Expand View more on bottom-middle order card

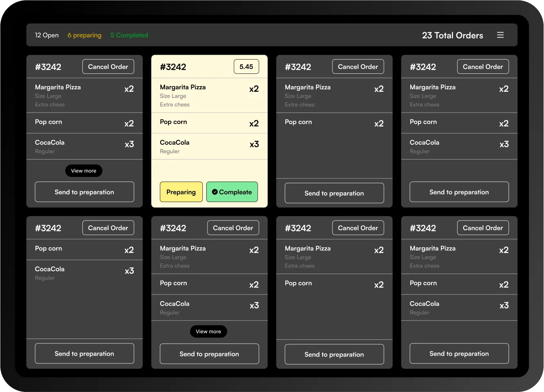(x=208, y=331)
